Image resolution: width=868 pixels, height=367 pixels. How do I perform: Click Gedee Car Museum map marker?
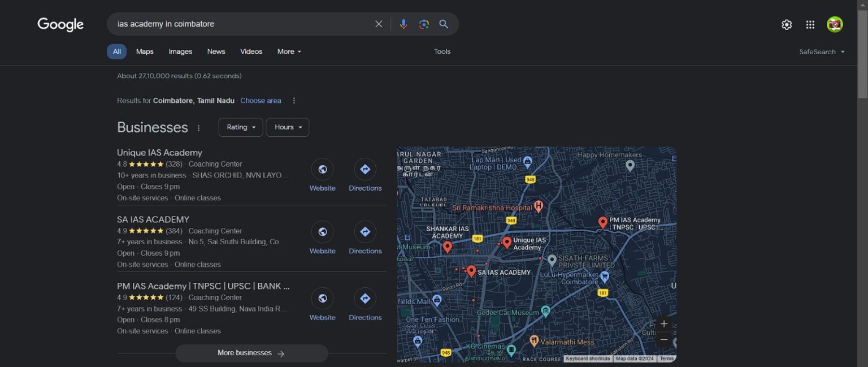pyautogui.click(x=545, y=310)
